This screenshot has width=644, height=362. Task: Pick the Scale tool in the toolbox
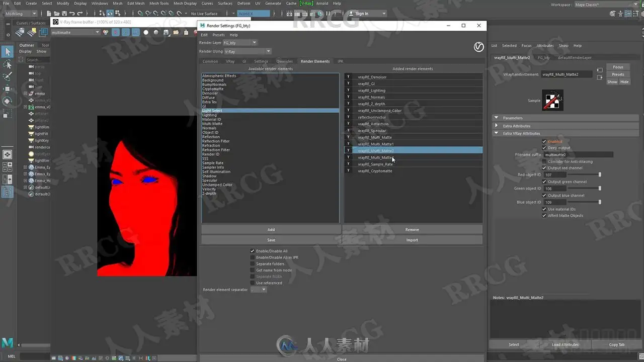tap(8, 114)
